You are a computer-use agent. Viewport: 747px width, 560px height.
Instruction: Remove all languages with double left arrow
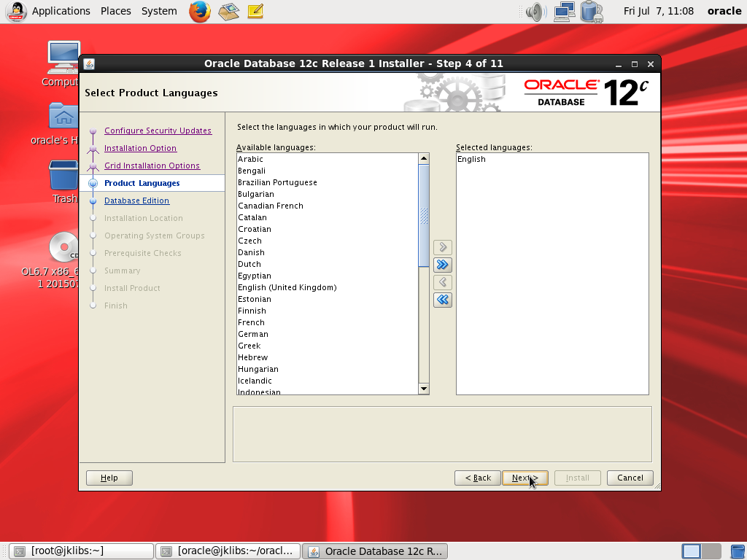(443, 300)
